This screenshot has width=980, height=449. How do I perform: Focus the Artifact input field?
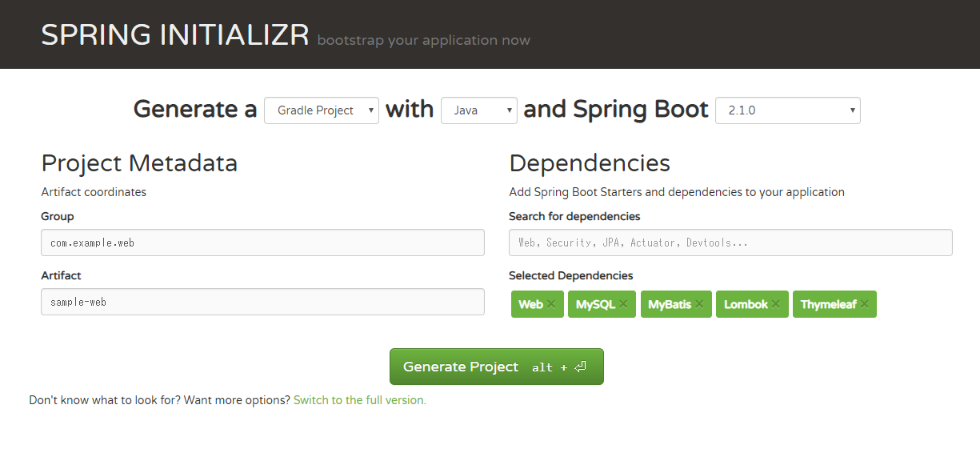click(262, 302)
